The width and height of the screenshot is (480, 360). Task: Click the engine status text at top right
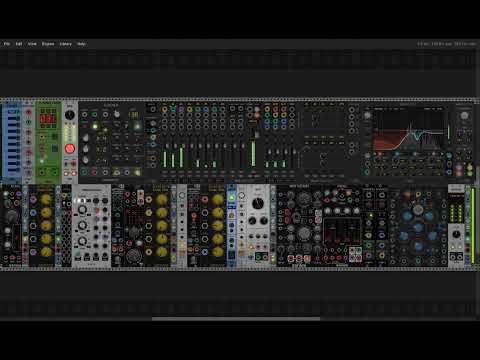point(447,44)
